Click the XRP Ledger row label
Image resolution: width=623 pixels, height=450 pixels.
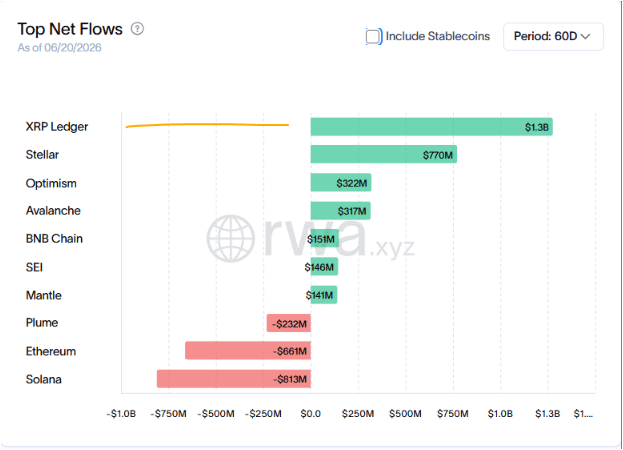(57, 127)
